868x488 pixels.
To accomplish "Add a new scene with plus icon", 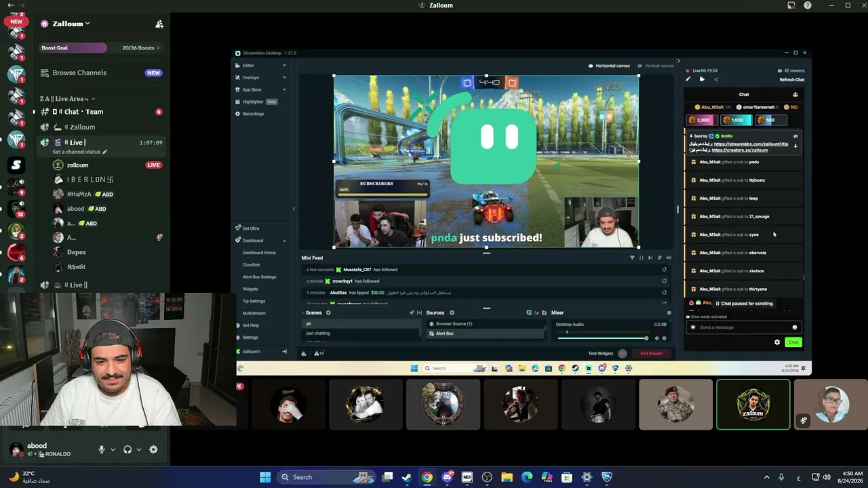I will pyautogui.click(x=328, y=312).
